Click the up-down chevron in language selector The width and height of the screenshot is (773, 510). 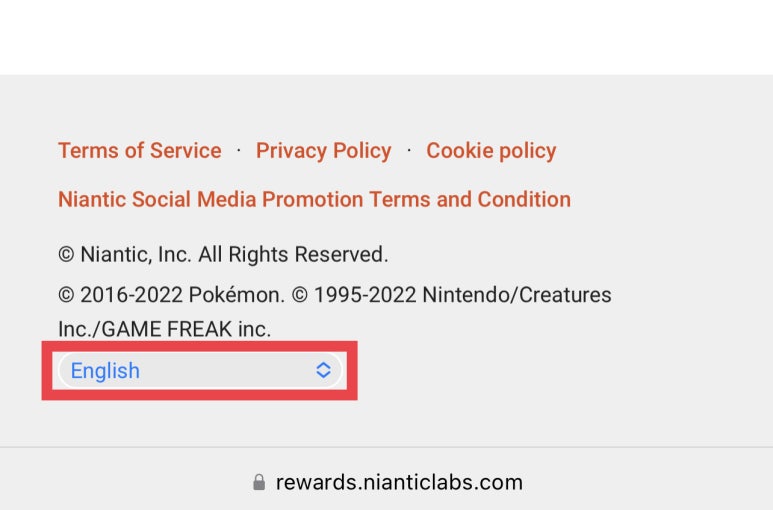point(323,371)
